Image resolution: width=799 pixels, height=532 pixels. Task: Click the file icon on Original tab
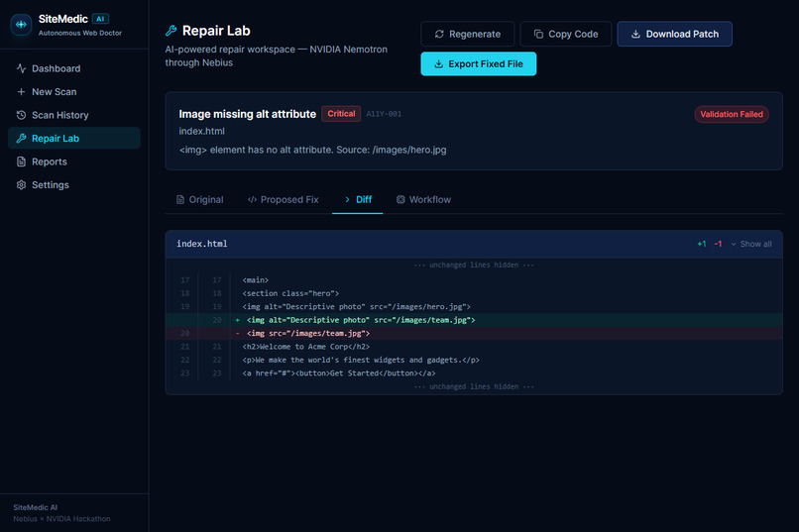pyautogui.click(x=180, y=199)
